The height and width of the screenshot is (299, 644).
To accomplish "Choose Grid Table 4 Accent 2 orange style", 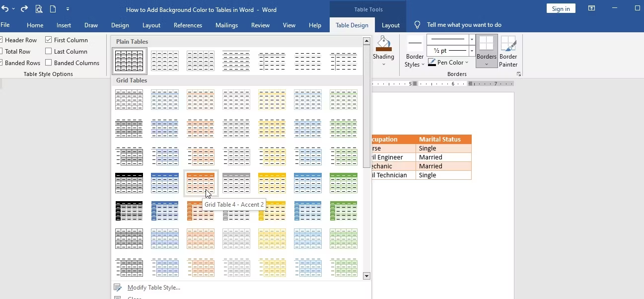I will click(201, 183).
